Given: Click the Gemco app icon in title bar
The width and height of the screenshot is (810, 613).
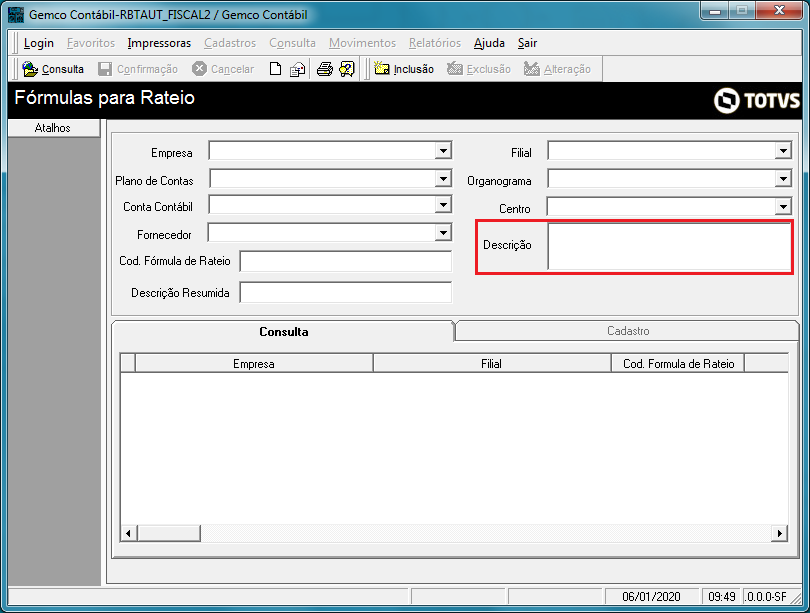Looking at the screenshot, I should pyautogui.click(x=16, y=14).
